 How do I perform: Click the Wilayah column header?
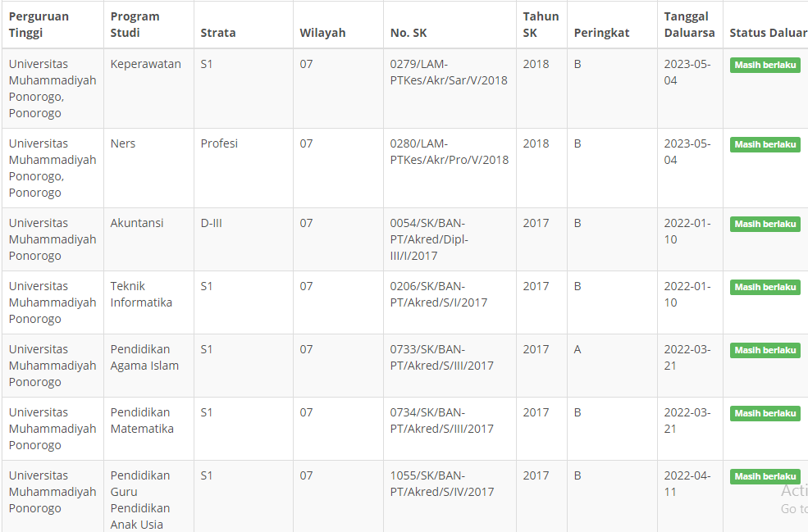point(322,33)
